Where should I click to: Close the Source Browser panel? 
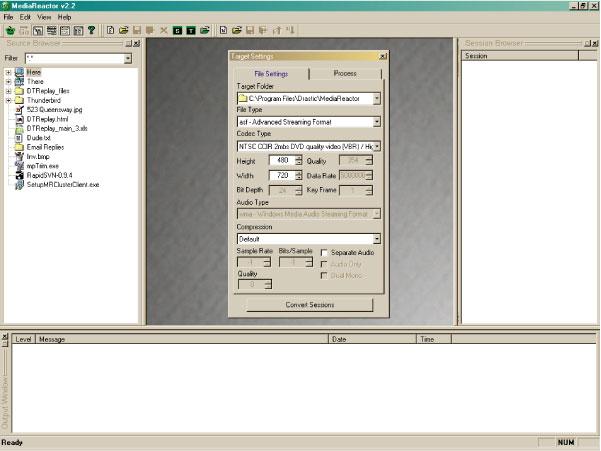(136, 44)
